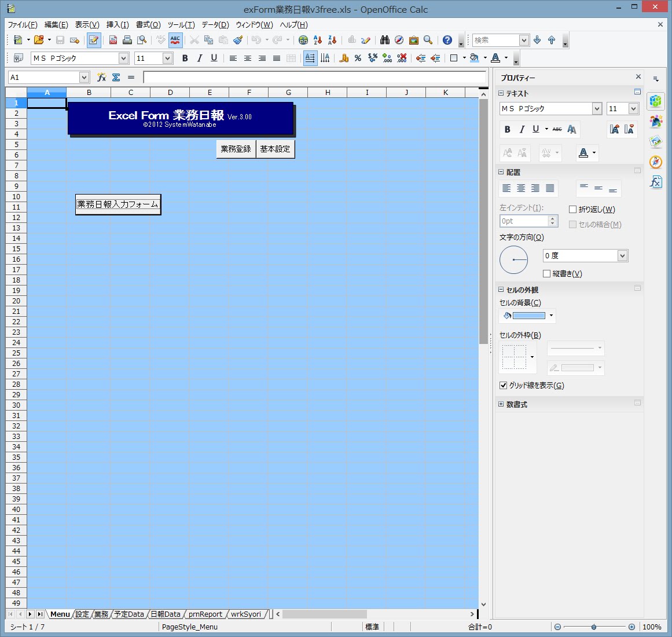Image resolution: width=672 pixels, height=637 pixels.
Task: Click the Shadow text icon in sidebar
Action: pos(572,130)
